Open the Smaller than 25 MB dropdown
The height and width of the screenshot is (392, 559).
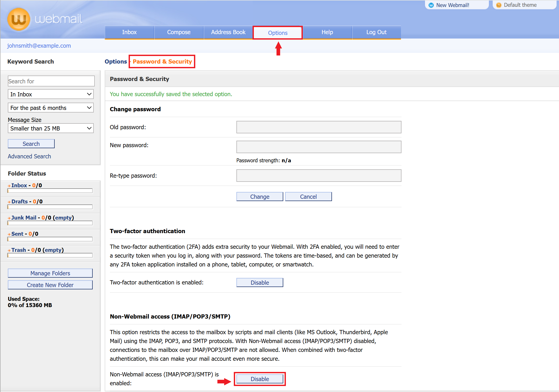[51, 128]
